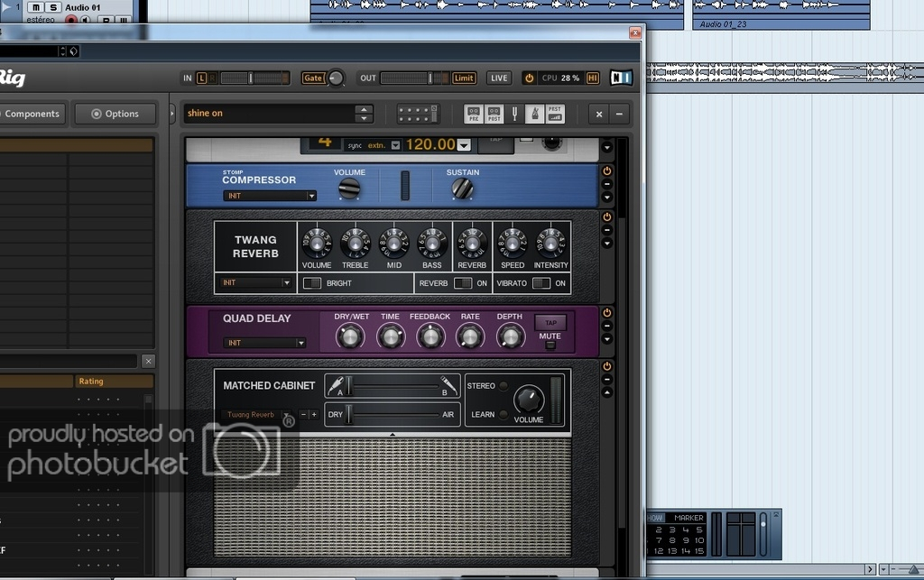Viewport: 924px width, 580px height.
Task: Show the preset volume (PRST) panel
Action: click(x=555, y=114)
